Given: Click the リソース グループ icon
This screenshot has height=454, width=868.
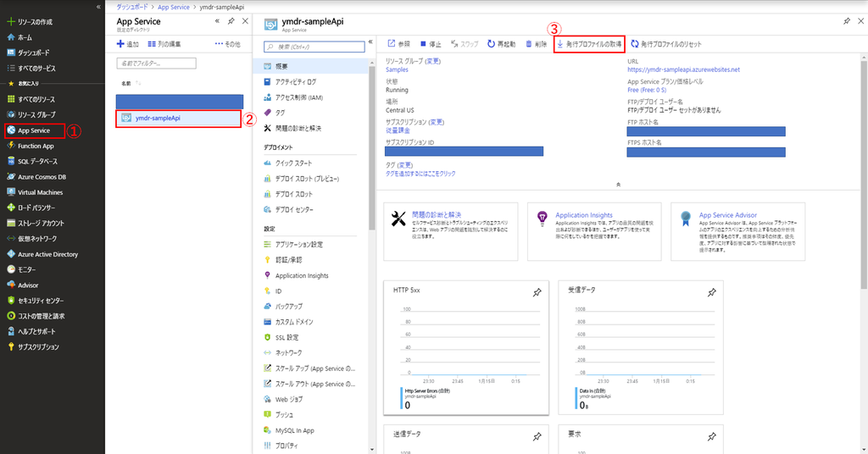Looking at the screenshot, I should 10,114.
